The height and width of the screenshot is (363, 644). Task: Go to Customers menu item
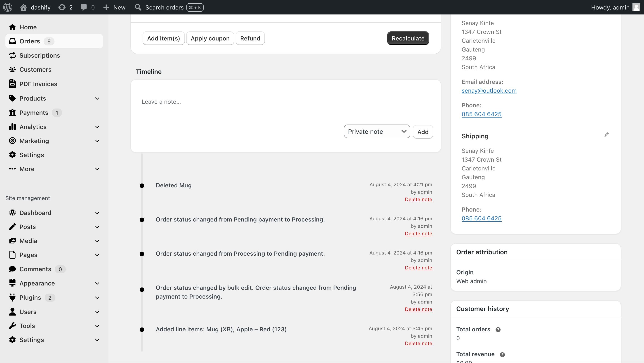click(35, 69)
